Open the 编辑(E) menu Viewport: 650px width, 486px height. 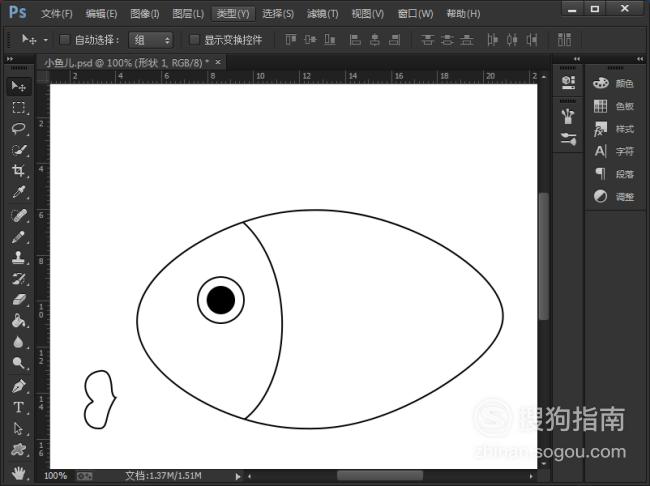pyautogui.click(x=101, y=14)
